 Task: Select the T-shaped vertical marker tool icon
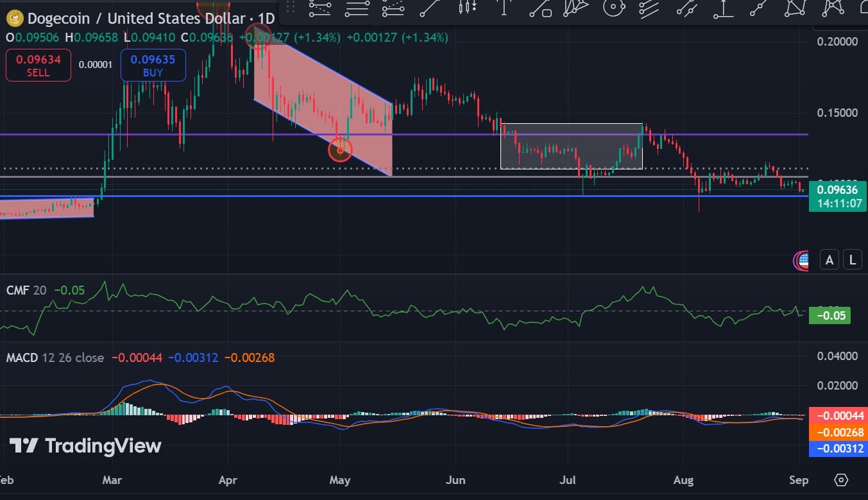tap(504, 8)
